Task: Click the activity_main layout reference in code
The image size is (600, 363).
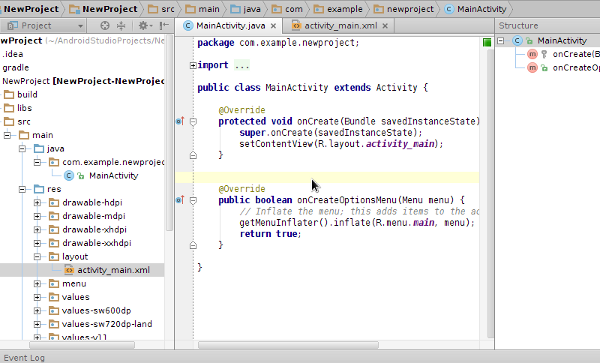Action: click(x=400, y=144)
